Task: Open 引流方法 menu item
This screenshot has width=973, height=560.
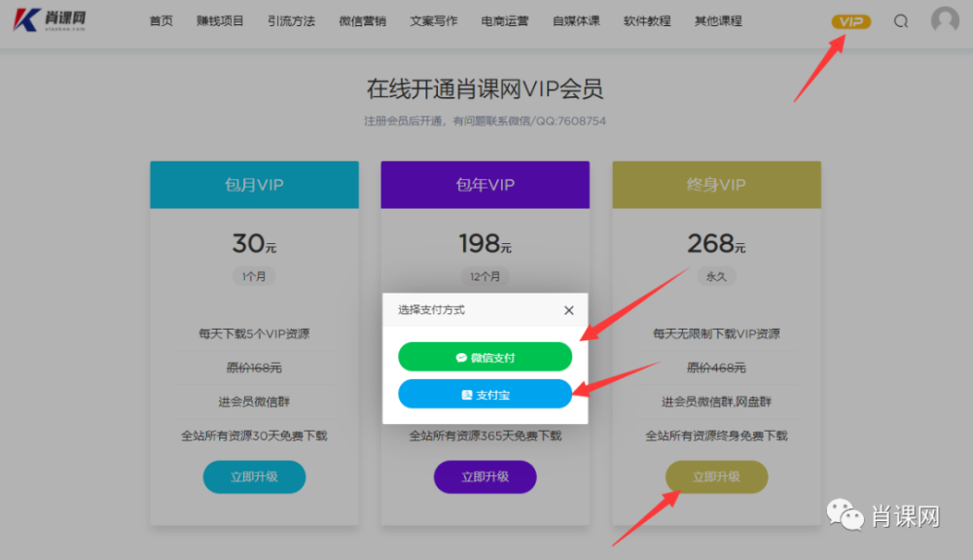Action: 291,21
